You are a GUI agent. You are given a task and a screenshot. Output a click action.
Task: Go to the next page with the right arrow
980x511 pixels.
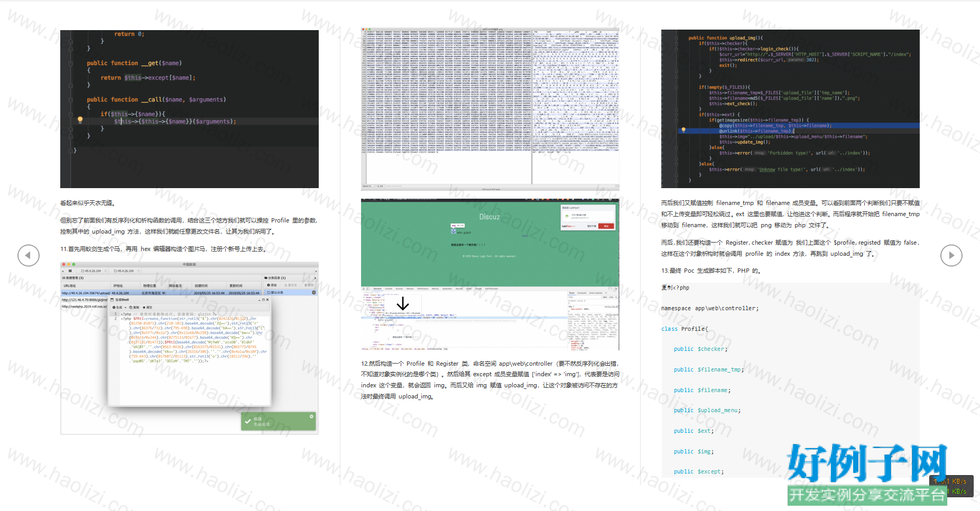tap(951, 255)
